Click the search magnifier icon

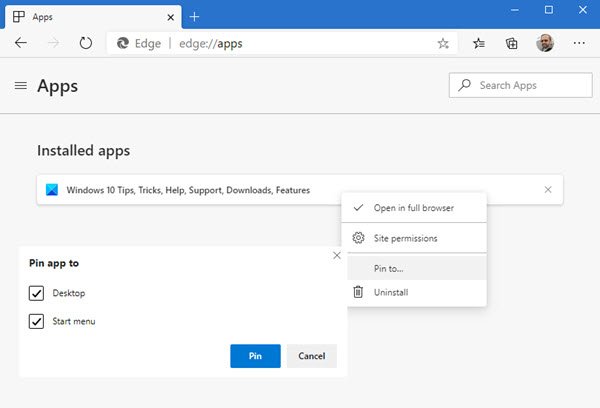point(465,85)
